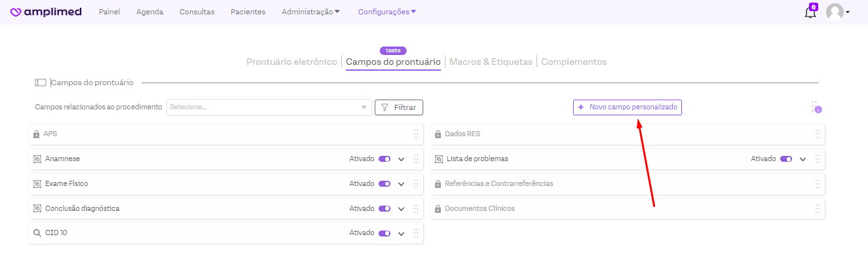Toggle the Lista de problemas switch

pos(785,159)
